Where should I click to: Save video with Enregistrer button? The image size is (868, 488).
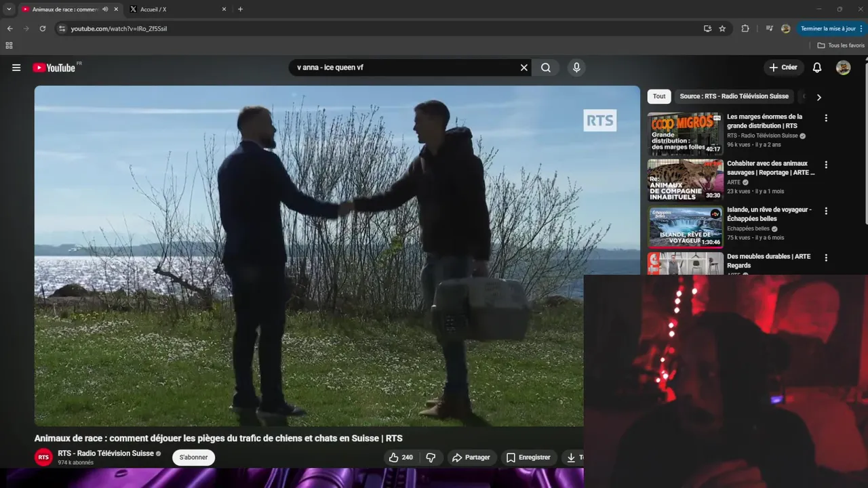tap(528, 457)
